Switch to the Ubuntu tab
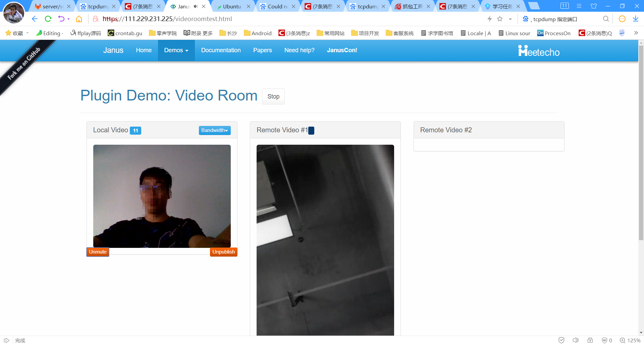Screen dimensions: 644x345 pos(232,6)
